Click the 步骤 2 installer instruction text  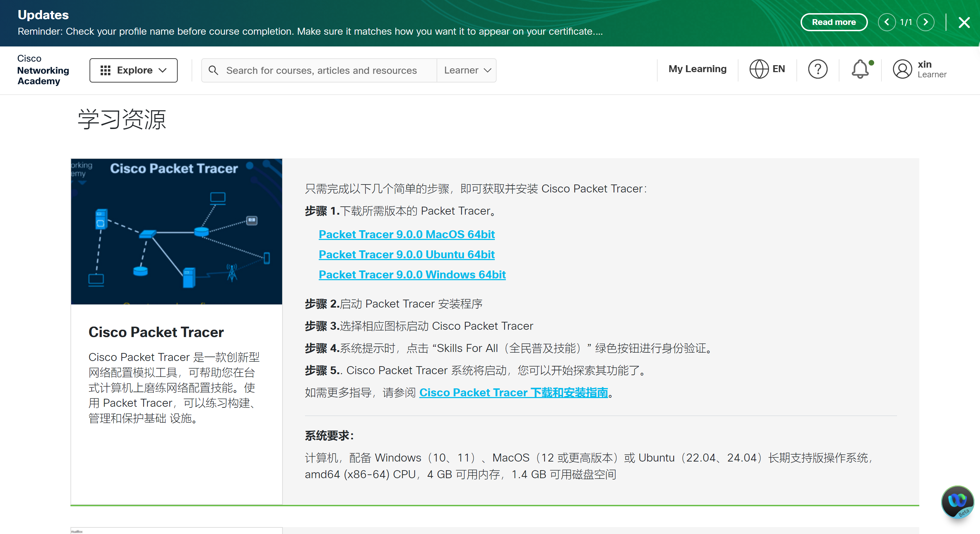point(394,304)
